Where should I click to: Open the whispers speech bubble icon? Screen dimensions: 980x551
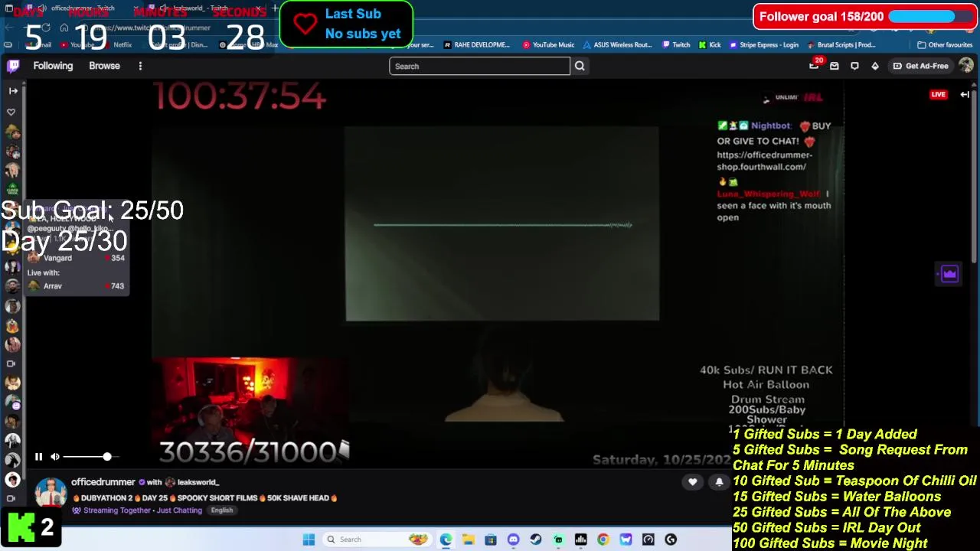pos(854,66)
